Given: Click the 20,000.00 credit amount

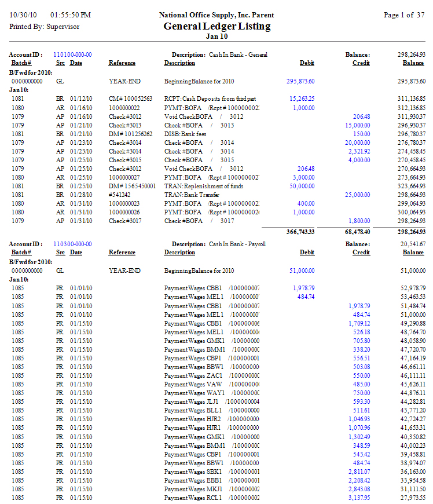Looking at the screenshot, I should pos(357,143).
